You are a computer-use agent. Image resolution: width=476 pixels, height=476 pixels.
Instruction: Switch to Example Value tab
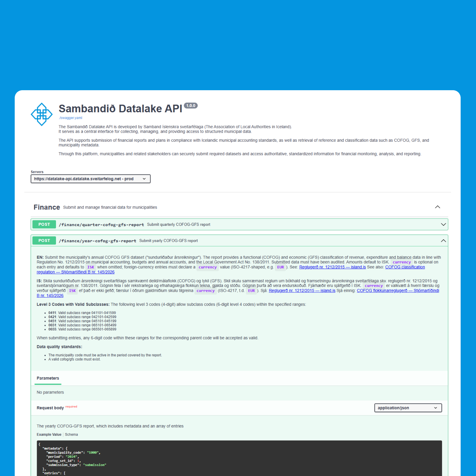pyautogui.click(x=49, y=434)
